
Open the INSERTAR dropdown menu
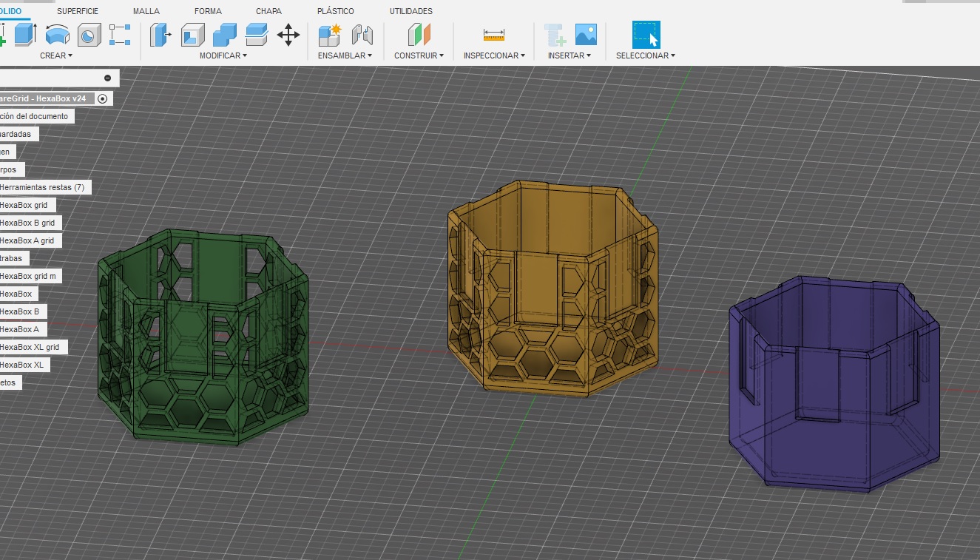(570, 55)
